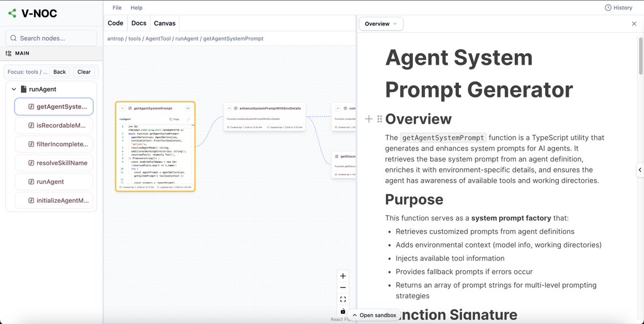Click the MAIN tree hierarchy icon

coord(9,53)
